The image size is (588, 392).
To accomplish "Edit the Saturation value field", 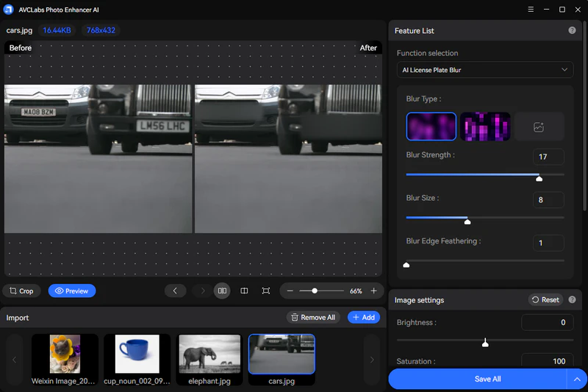I will point(547,360).
